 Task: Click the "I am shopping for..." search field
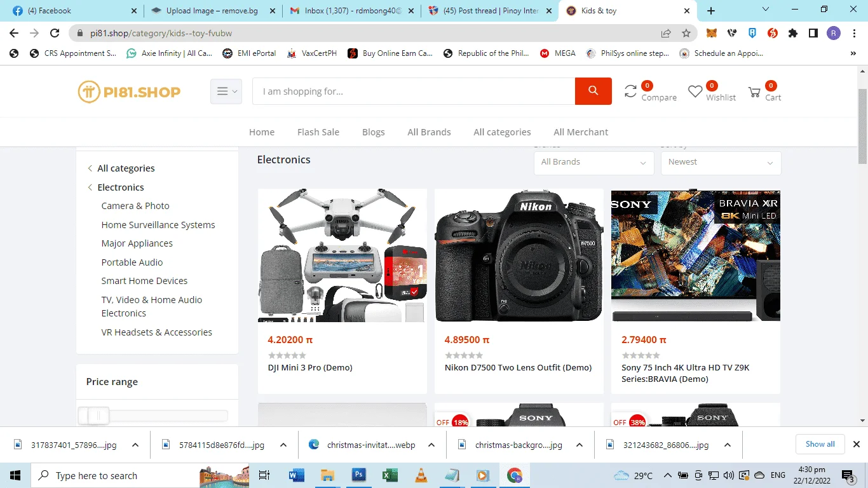(x=414, y=91)
